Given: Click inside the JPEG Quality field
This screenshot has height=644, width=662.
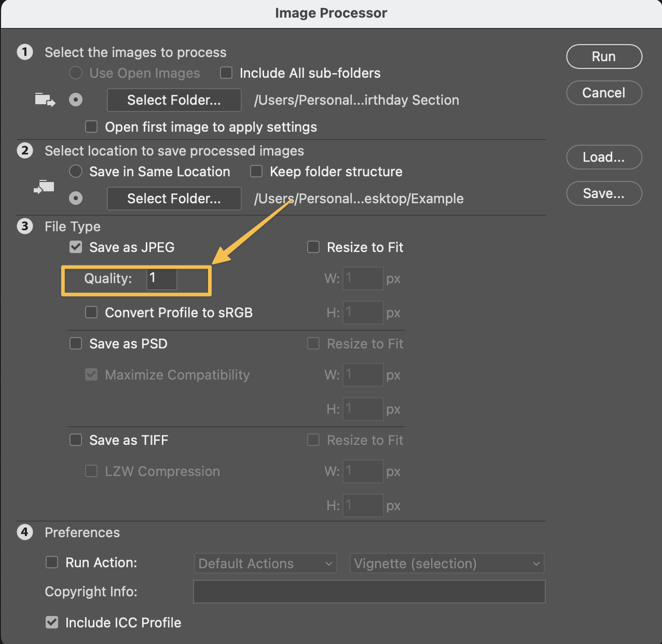Looking at the screenshot, I should 161,279.
